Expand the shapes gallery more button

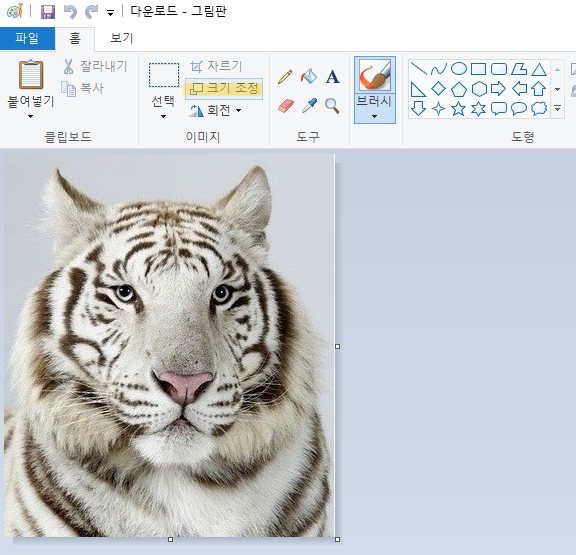(558, 108)
